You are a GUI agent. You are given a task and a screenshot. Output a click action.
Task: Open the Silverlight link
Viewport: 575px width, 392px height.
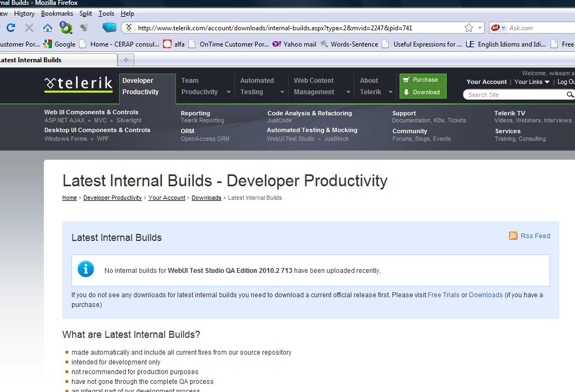129,120
